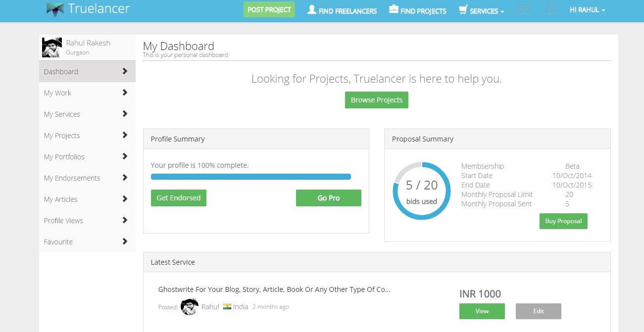Open Favourite in the sidebar
Image resolution: width=644 pixels, height=332 pixels.
tap(87, 241)
